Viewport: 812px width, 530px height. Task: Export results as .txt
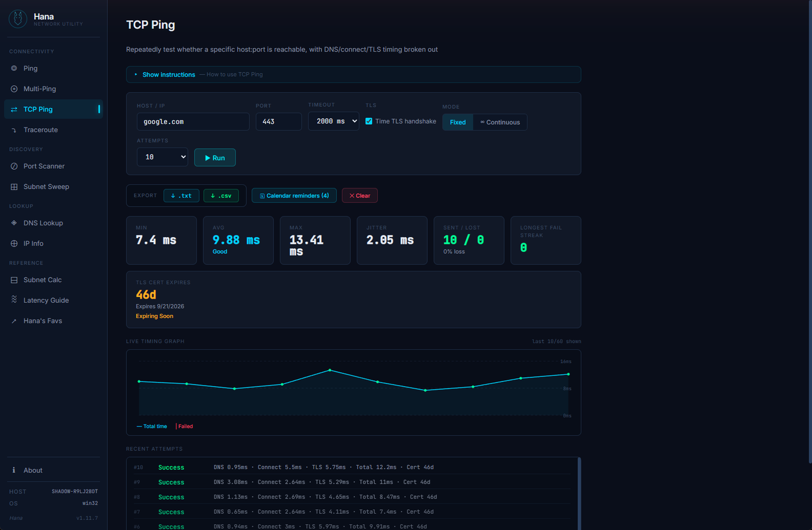tap(182, 196)
